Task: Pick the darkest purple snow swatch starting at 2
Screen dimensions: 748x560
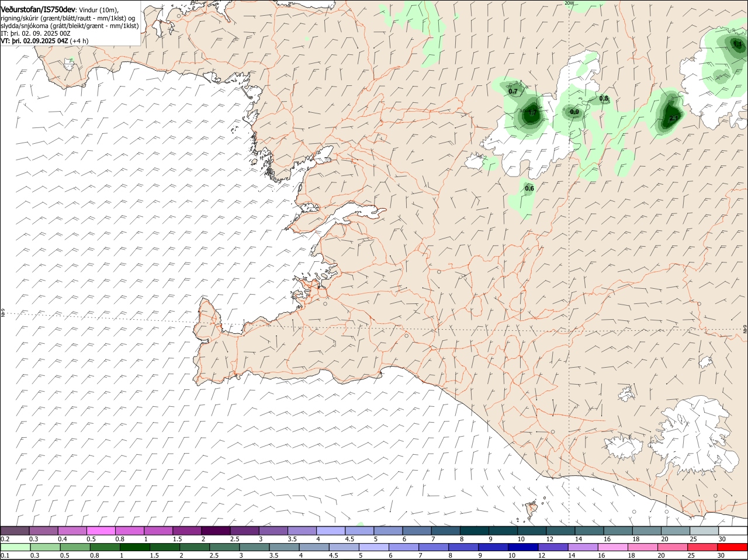Action: (216, 530)
